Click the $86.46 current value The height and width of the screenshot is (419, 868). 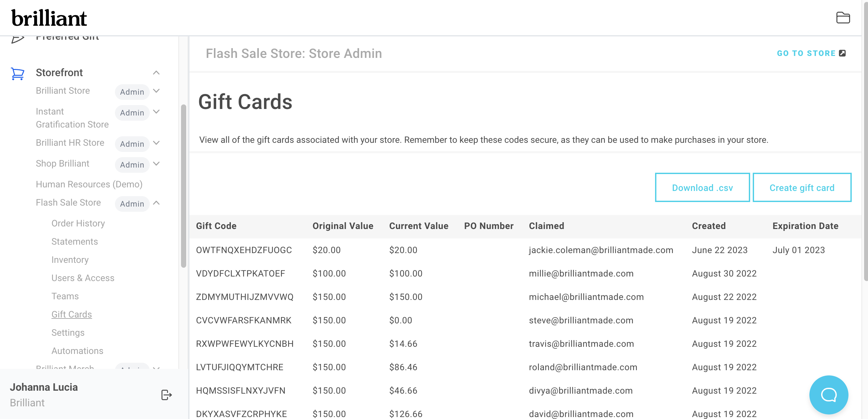pos(403,367)
